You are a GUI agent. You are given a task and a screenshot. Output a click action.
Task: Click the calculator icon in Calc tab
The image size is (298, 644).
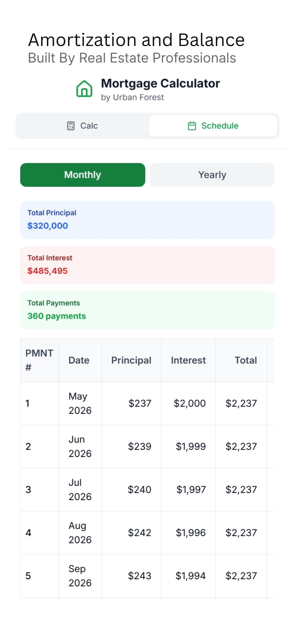click(71, 126)
